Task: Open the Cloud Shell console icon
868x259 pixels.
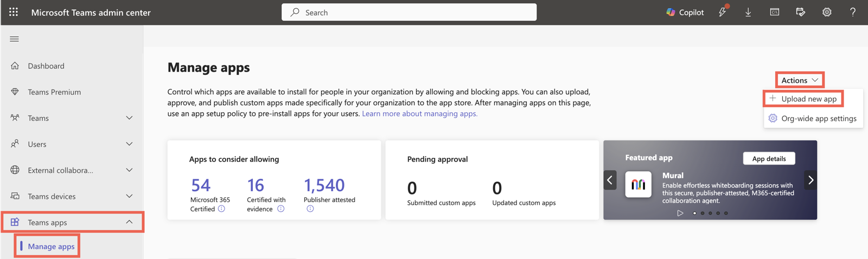Action: pyautogui.click(x=775, y=12)
